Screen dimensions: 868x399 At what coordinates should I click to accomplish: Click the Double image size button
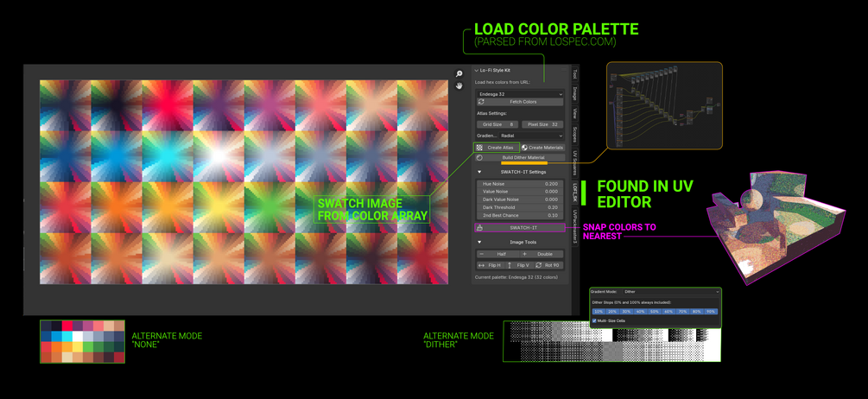point(542,254)
